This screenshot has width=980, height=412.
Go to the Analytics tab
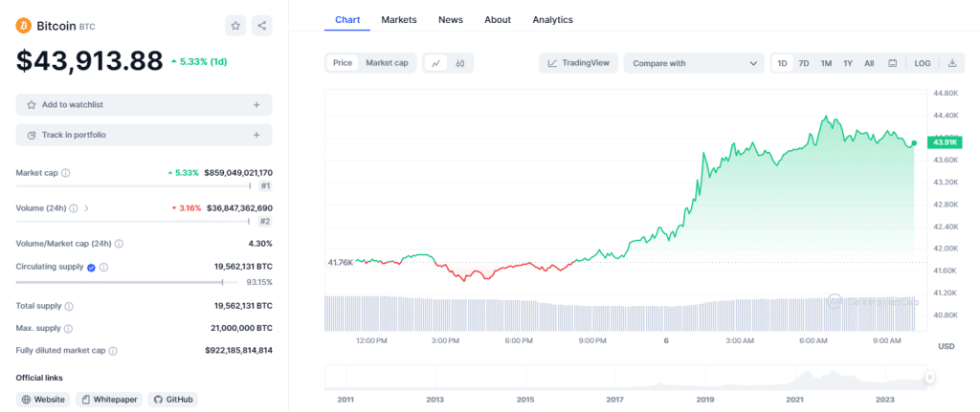tap(552, 19)
